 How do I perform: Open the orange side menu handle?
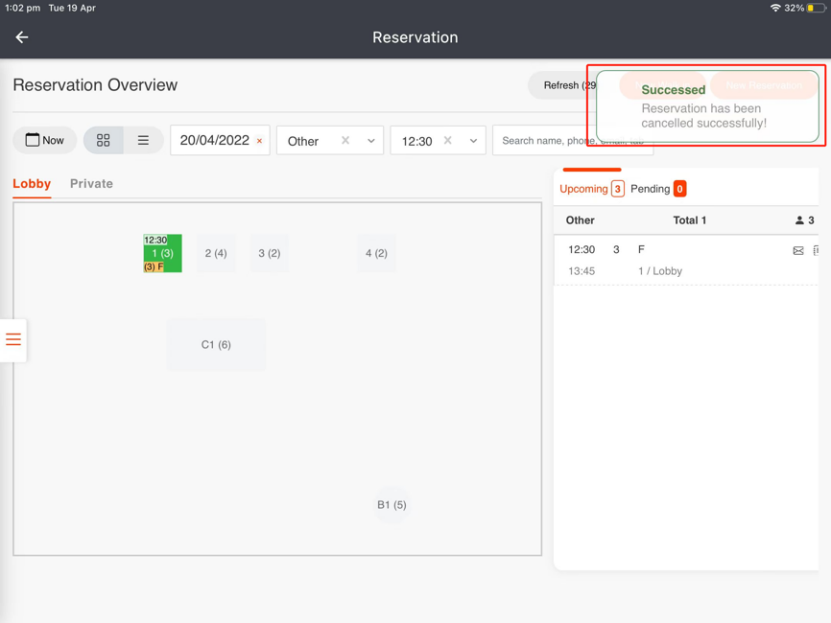[x=13, y=339]
